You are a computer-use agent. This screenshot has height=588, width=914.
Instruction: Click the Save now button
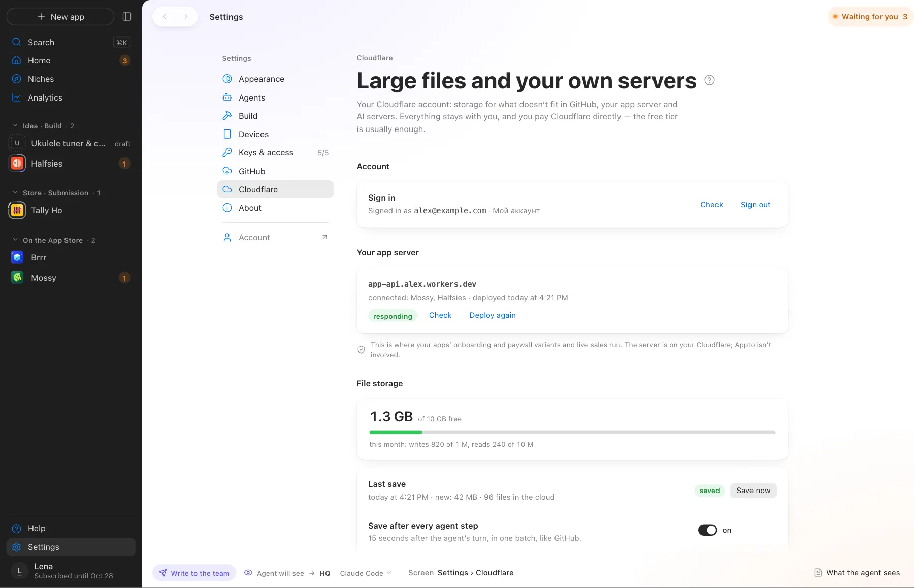pyautogui.click(x=753, y=491)
